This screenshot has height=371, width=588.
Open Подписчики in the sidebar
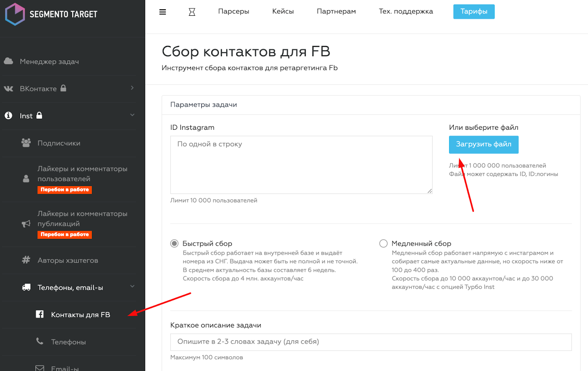click(x=59, y=143)
